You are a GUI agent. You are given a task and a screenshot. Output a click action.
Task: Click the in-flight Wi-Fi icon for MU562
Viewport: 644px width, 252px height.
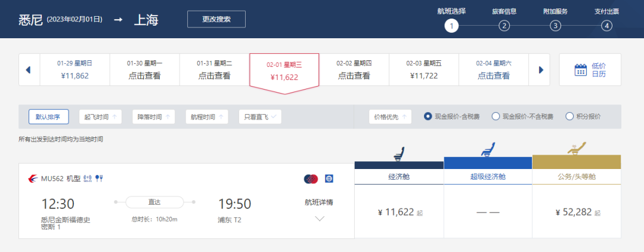click(x=88, y=179)
